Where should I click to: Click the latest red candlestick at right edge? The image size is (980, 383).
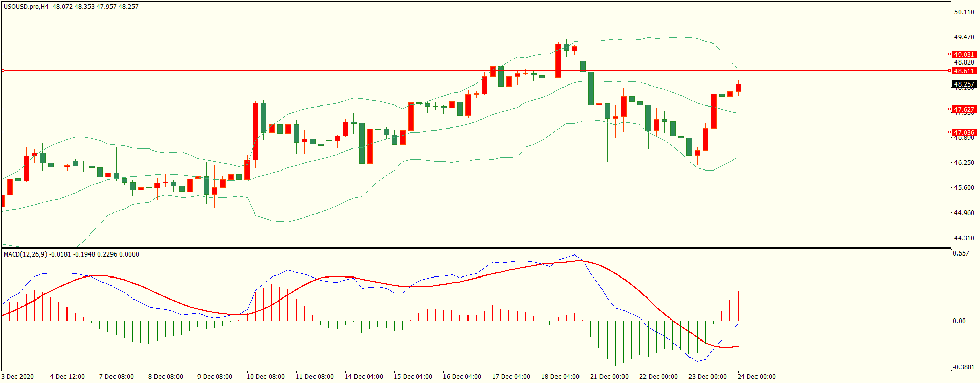click(738, 88)
